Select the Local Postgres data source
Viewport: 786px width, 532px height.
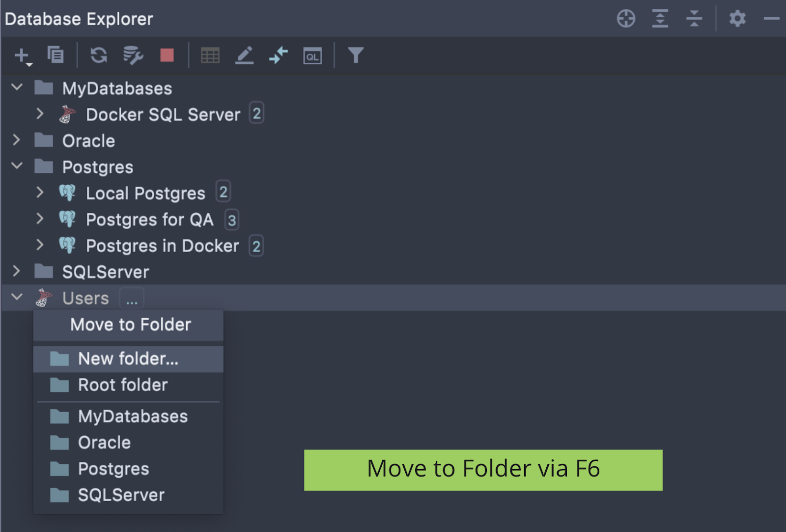(x=145, y=193)
